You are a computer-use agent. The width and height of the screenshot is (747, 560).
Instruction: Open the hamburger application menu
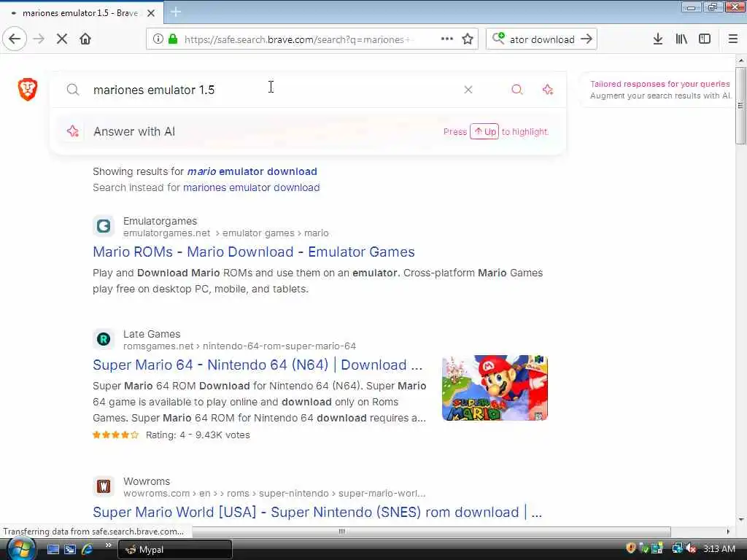(x=732, y=39)
